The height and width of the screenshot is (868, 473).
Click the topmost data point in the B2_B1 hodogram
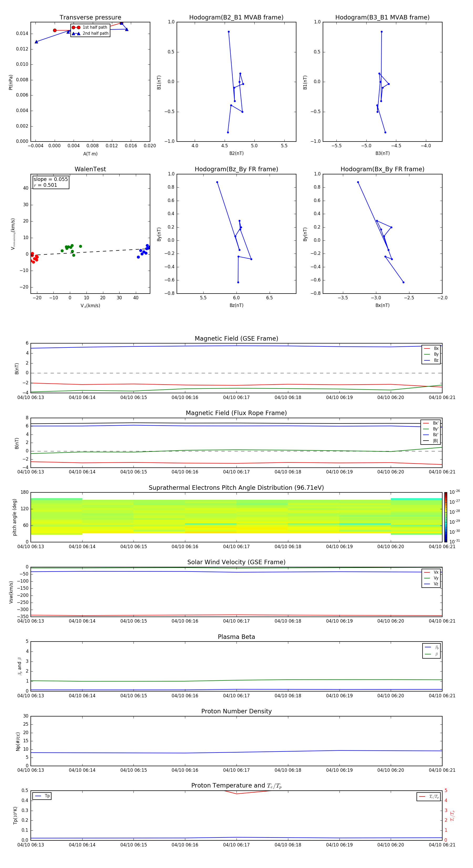[229, 32]
